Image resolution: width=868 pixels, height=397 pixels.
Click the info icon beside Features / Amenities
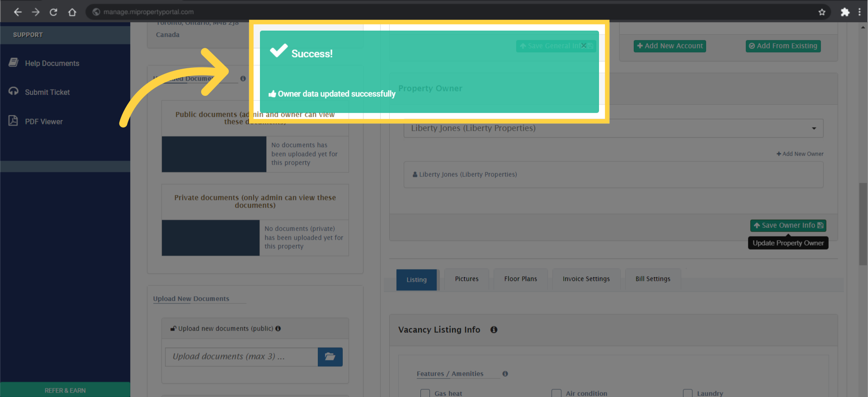point(505,374)
